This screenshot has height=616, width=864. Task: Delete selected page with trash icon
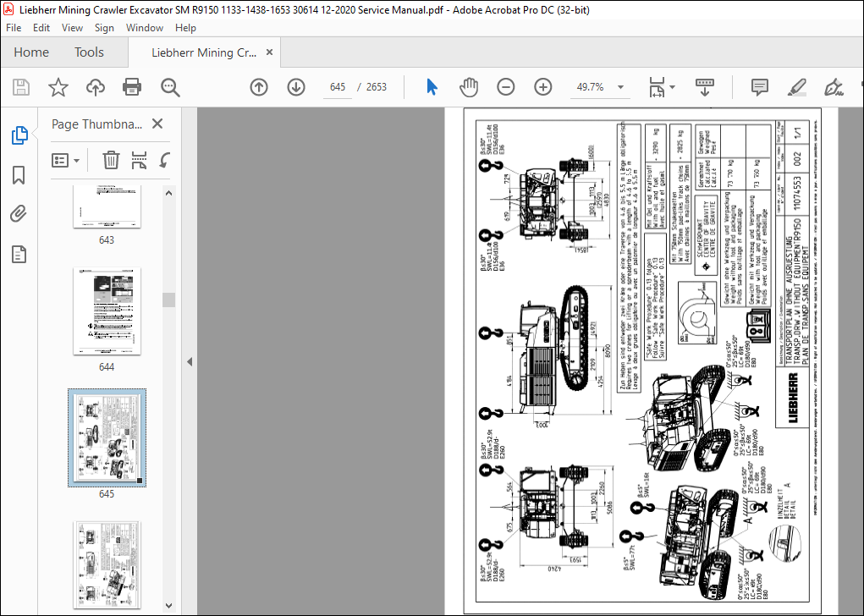click(111, 160)
